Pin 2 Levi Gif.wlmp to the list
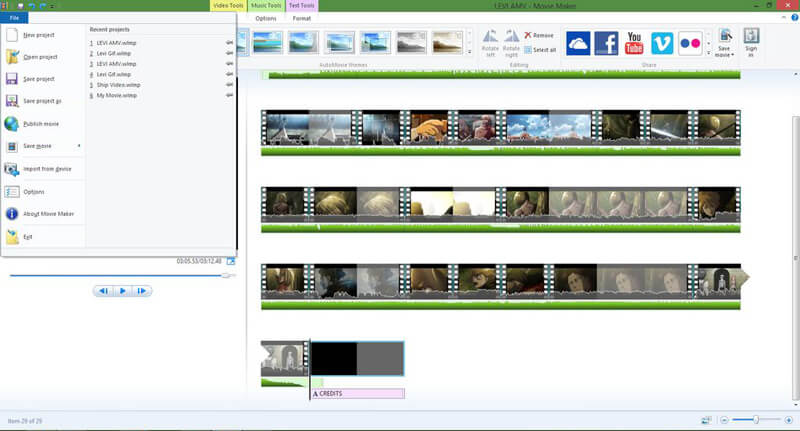The height and width of the screenshot is (431, 800). click(x=229, y=53)
